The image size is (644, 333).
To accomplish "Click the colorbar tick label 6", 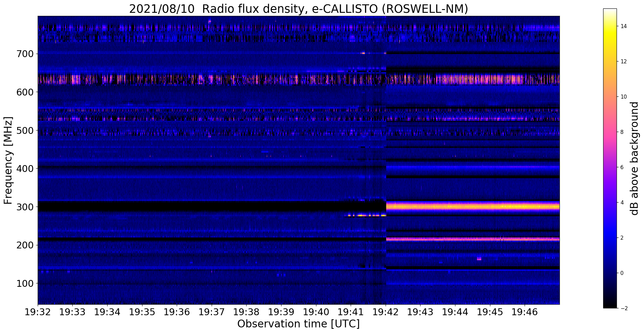I will tap(622, 167).
